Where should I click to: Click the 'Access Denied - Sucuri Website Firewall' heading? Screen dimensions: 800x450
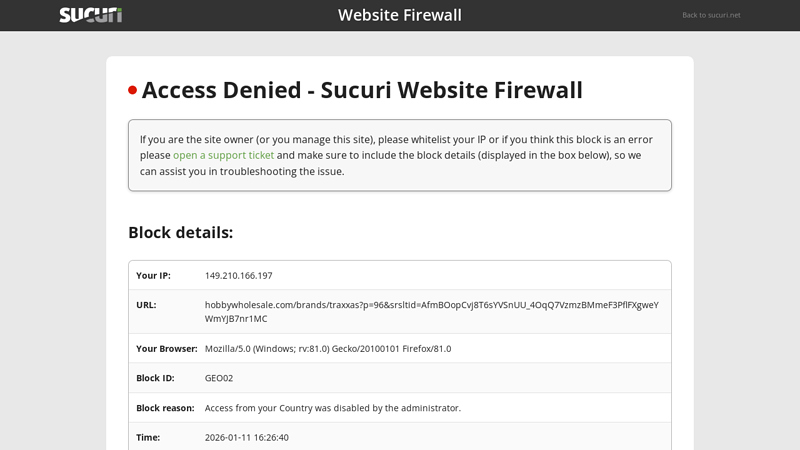[362, 90]
